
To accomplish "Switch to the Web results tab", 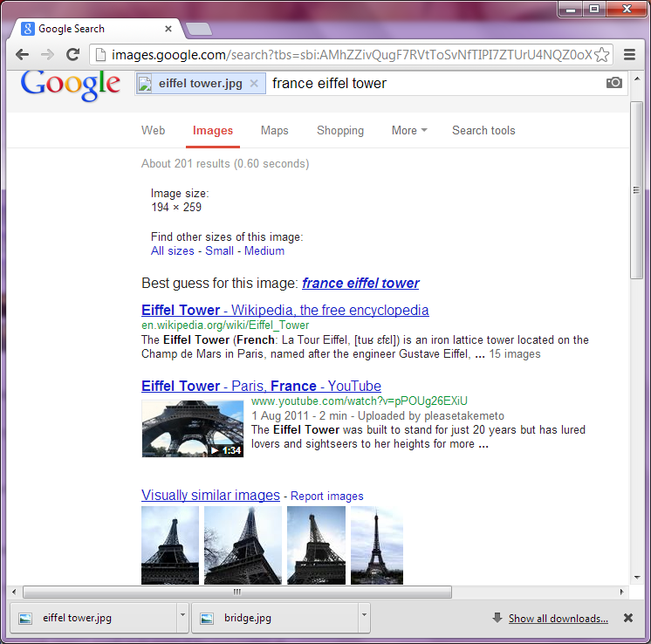I will (154, 130).
